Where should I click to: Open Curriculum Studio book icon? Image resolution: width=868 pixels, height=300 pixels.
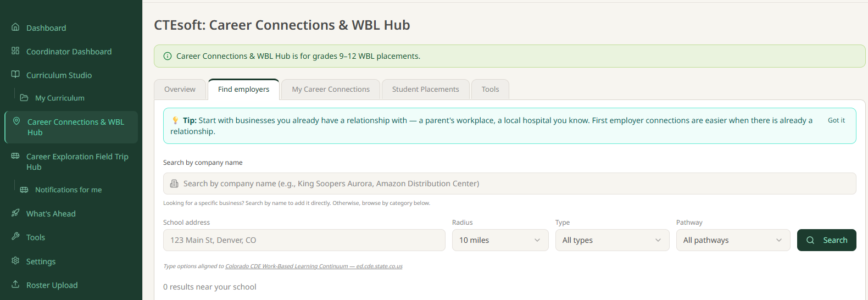(x=15, y=74)
